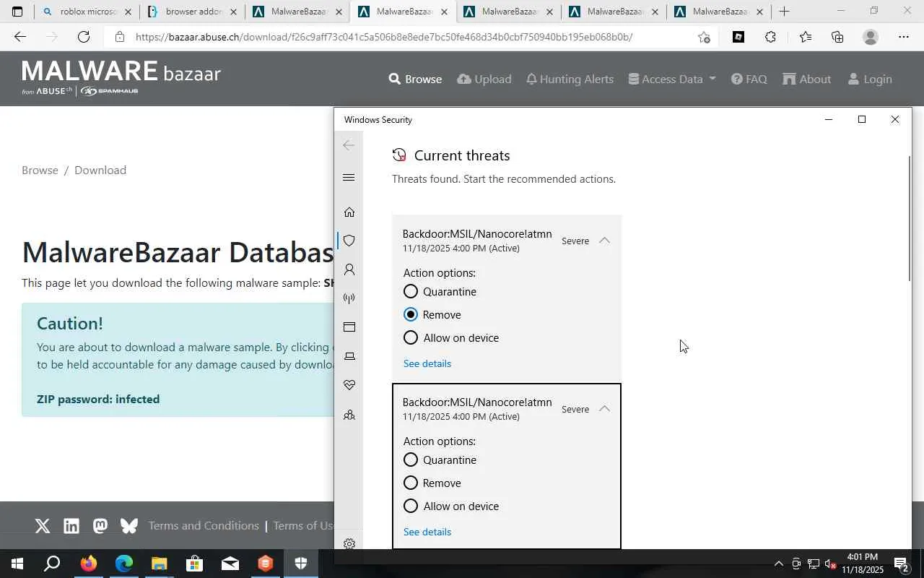The width and height of the screenshot is (924, 578).
Task: Open Home in Windows Security sidebar
Action: (x=349, y=212)
